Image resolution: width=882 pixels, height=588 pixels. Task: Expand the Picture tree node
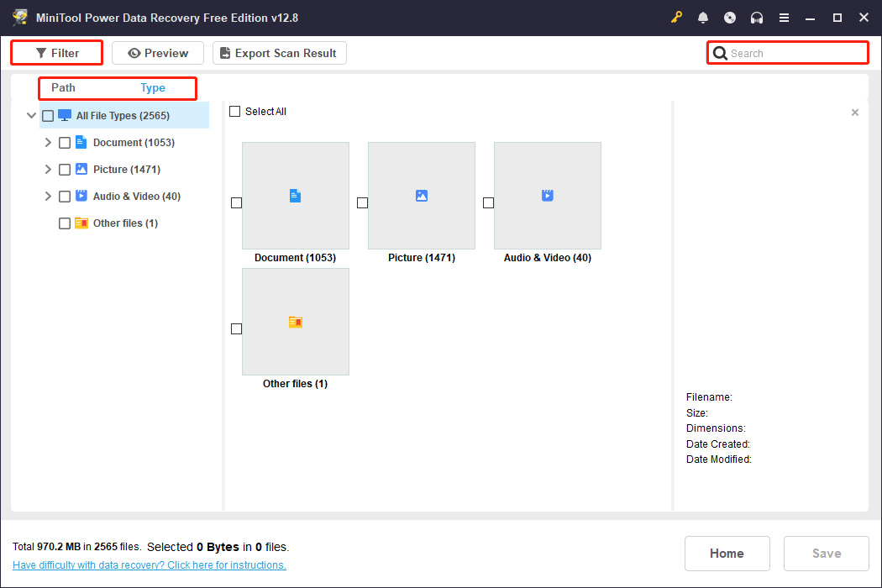48,169
